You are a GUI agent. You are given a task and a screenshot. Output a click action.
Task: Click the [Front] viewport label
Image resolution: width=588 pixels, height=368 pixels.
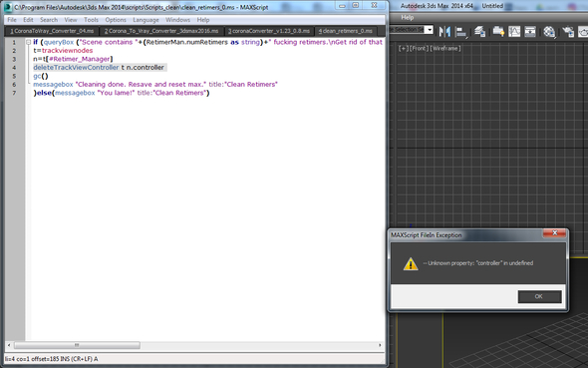419,48
